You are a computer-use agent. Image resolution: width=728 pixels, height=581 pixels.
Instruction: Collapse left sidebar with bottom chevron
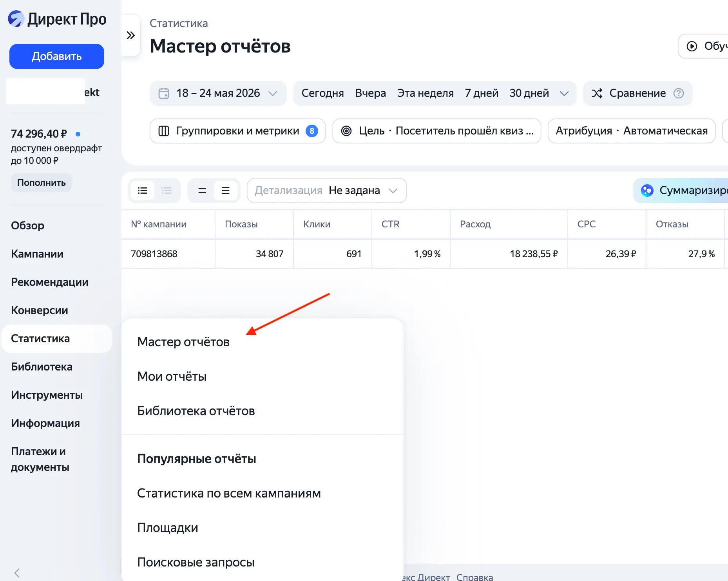[x=17, y=573]
